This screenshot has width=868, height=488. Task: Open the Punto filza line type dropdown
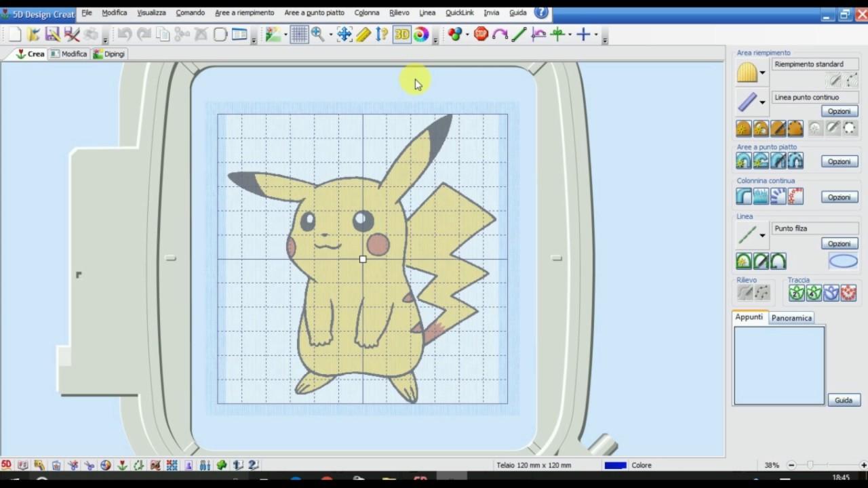pyautogui.click(x=762, y=236)
